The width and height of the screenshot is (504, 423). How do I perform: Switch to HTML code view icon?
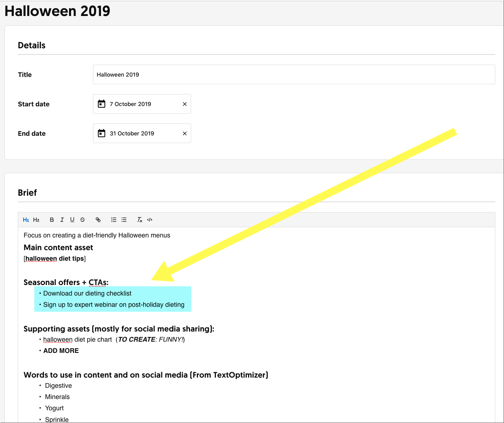150,220
